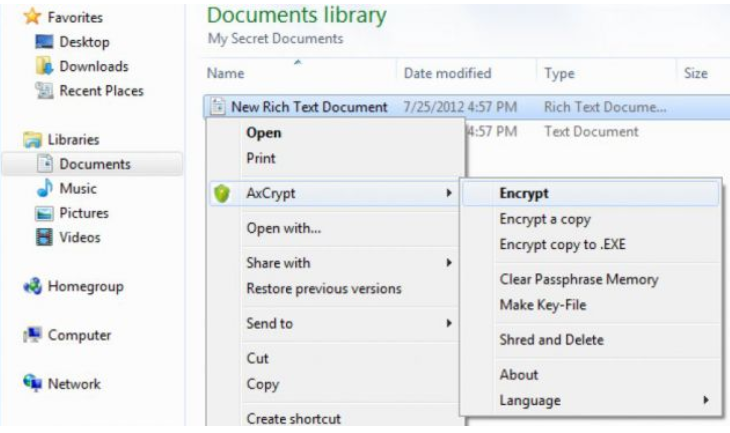Expand the Send to submenu
The height and width of the screenshot is (433, 730).
[449, 324]
